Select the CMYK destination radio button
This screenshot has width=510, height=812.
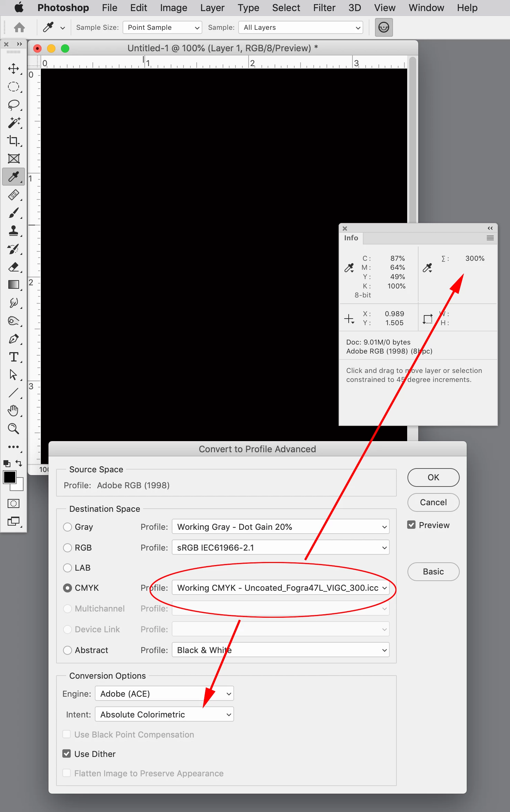[68, 588]
